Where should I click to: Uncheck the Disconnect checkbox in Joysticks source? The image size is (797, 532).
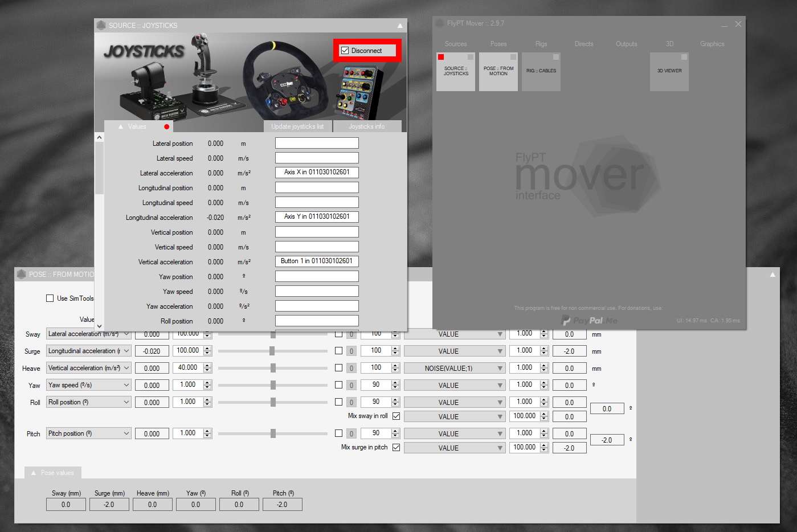coord(345,51)
